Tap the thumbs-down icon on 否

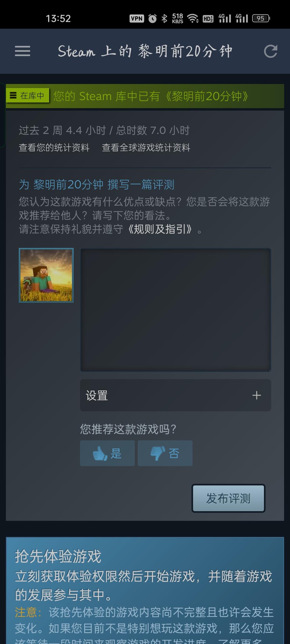[x=158, y=453]
